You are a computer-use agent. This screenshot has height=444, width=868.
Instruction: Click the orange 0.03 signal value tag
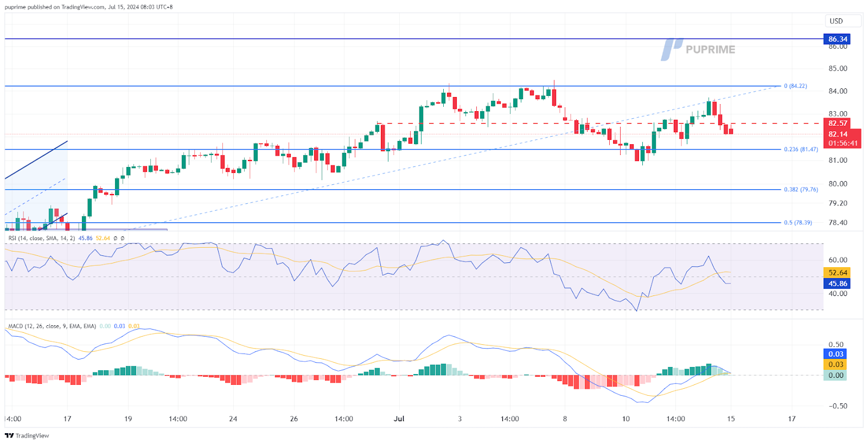tap(835, 364)
